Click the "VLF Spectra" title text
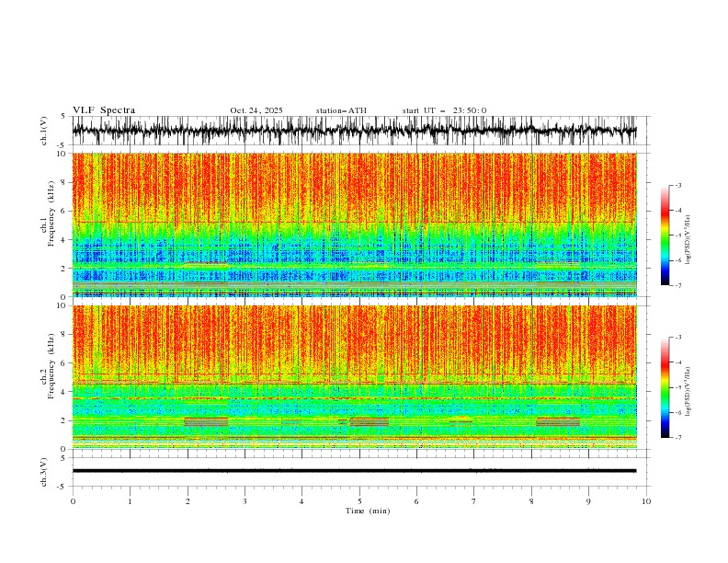 104,110
